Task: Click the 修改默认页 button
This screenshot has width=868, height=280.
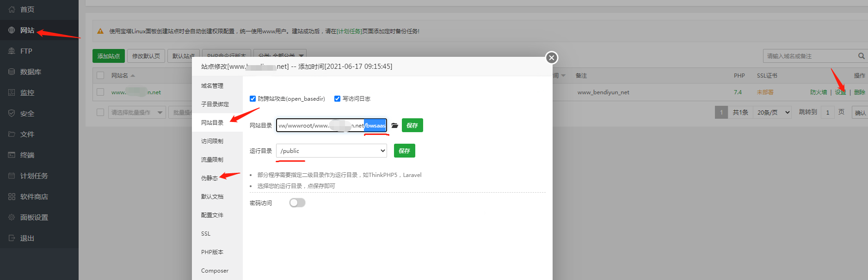Action: click(x=146, y=56)
